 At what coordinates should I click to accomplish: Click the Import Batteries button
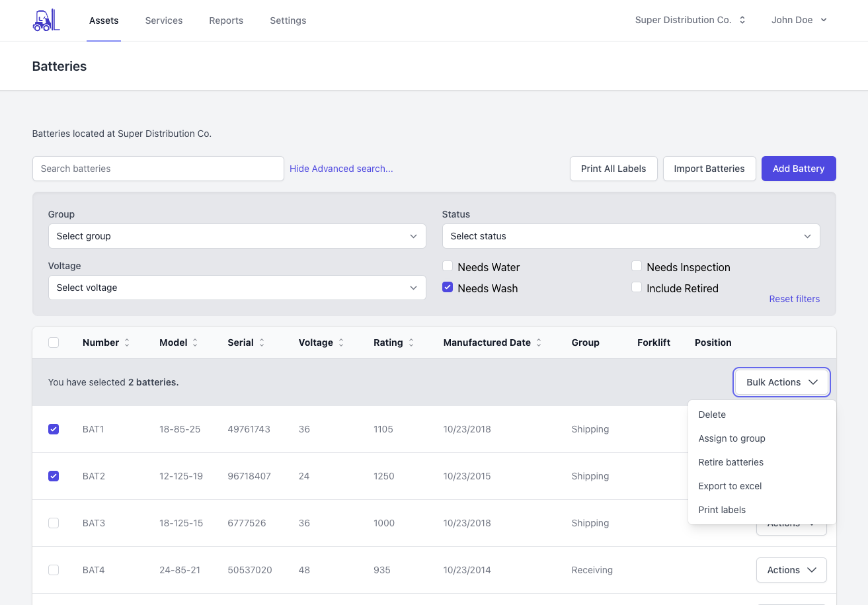click(709, 169)
